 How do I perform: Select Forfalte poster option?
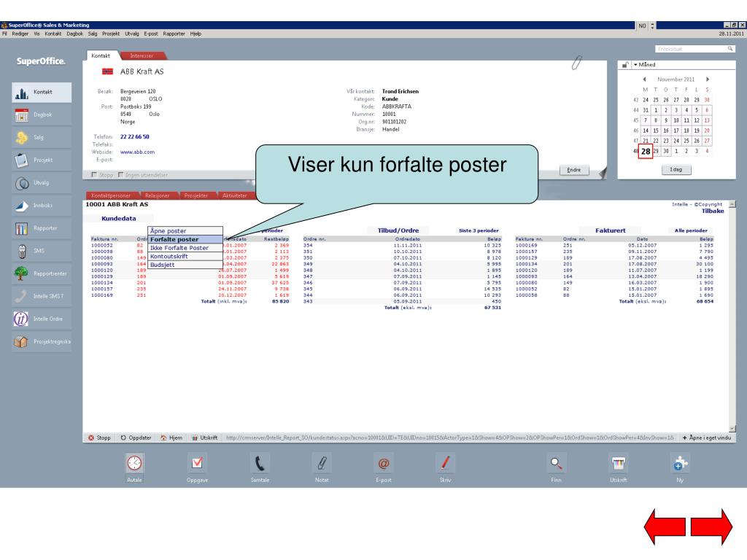point(185,239)
